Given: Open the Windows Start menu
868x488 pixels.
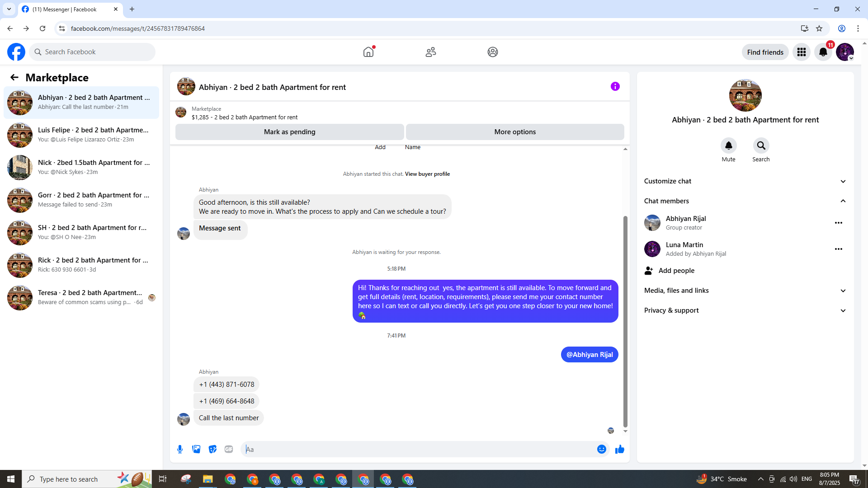Looking at the screenshot, I should (11, 479).
